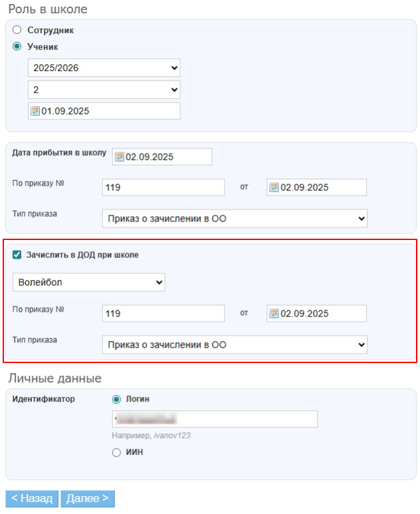This screenshot has width=420, height=514.
Task: Expand ДОД order type dropdown
Action: (234, 344)
